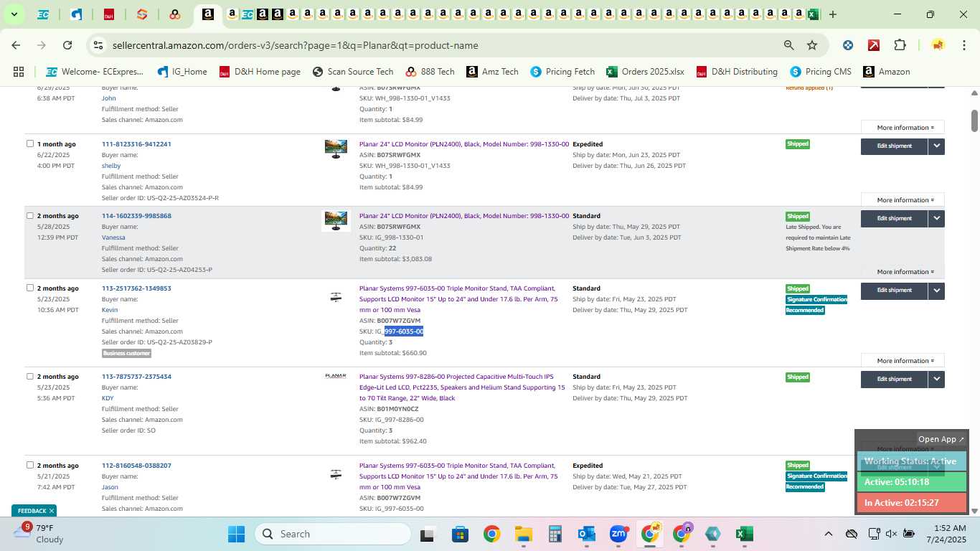
Task: Open File Explorer from taskbar
Action: [524, 534]
